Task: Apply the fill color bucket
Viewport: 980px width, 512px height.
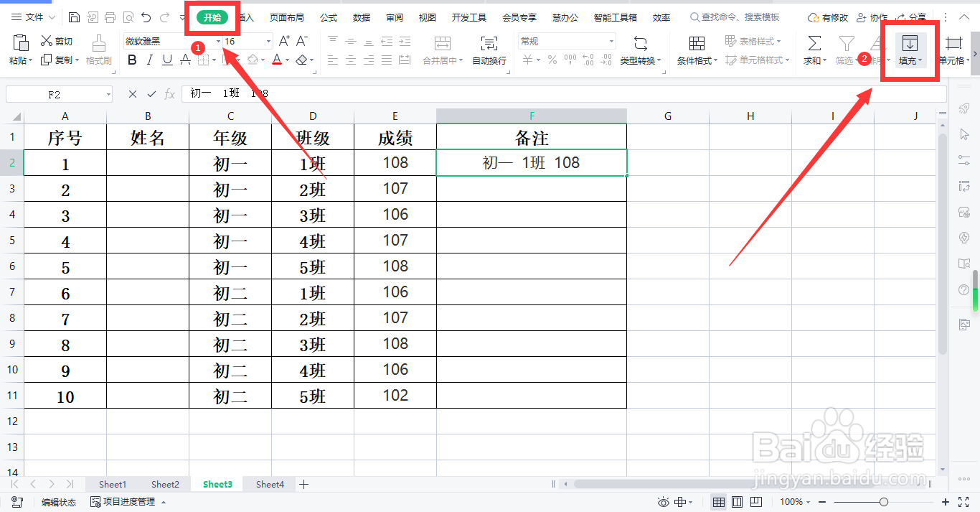Action: pos(252,60)
